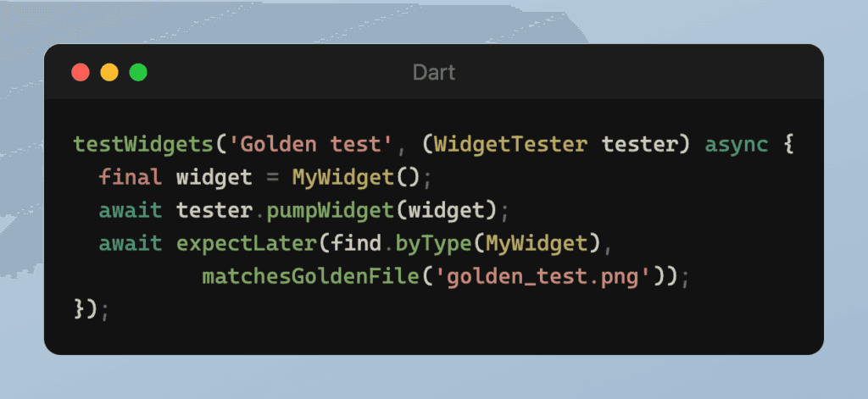Click the yellow minimize window button

109,73
